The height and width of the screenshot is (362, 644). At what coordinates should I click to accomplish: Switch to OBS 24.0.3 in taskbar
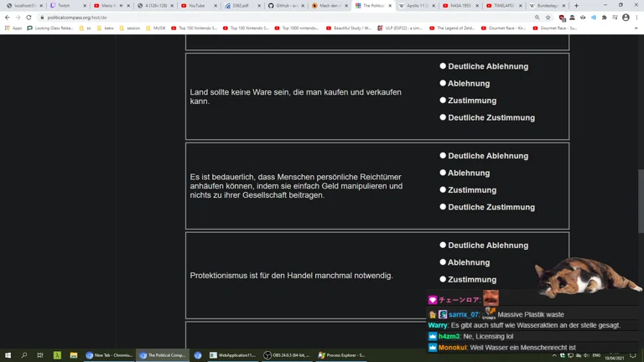click(x=287, y=355)
